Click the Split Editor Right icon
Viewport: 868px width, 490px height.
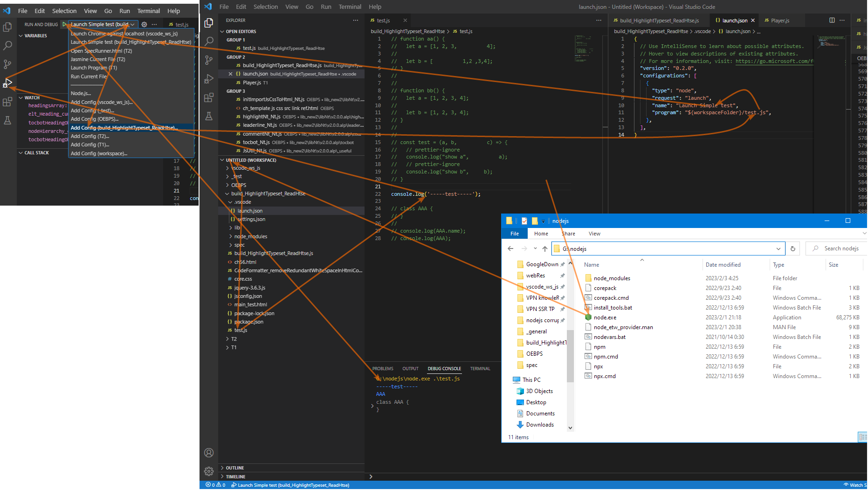point(832,20)
